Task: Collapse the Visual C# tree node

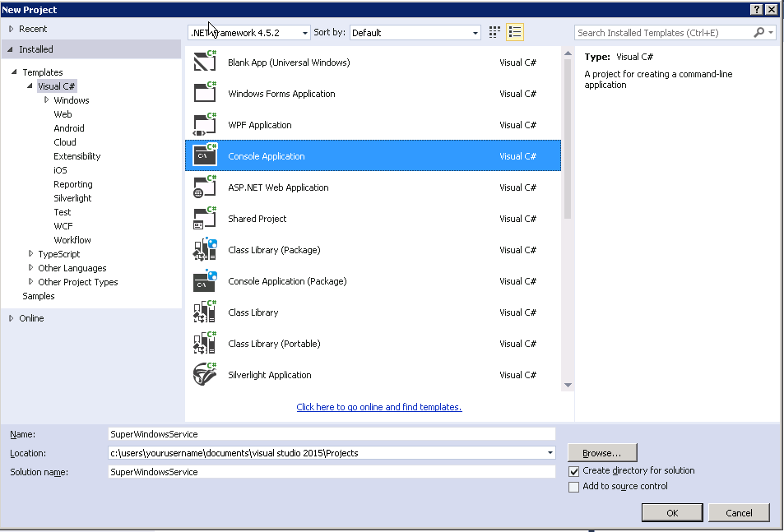Action: pos(30,86)
